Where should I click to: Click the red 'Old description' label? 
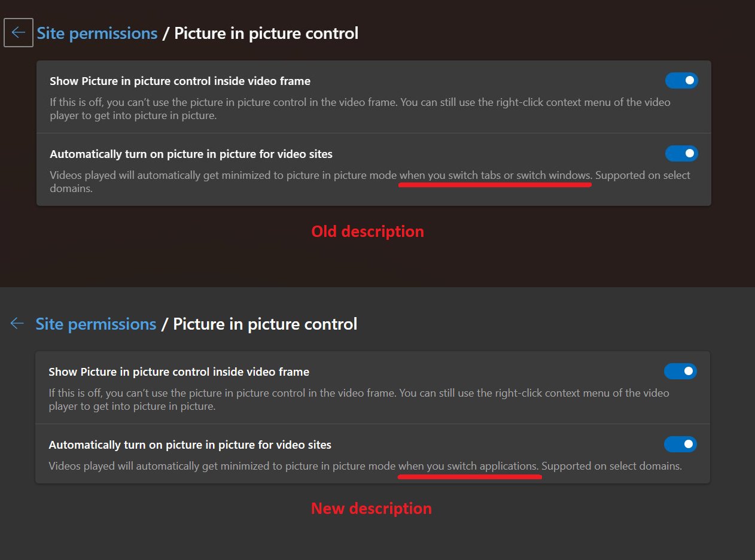[367, 232]
